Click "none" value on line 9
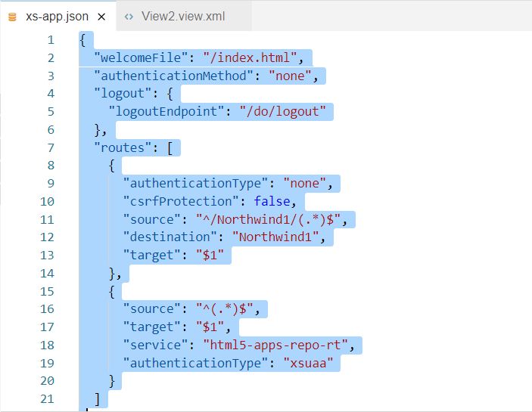The height and width of the screenshot is (412, 532). tap(305, 183)
